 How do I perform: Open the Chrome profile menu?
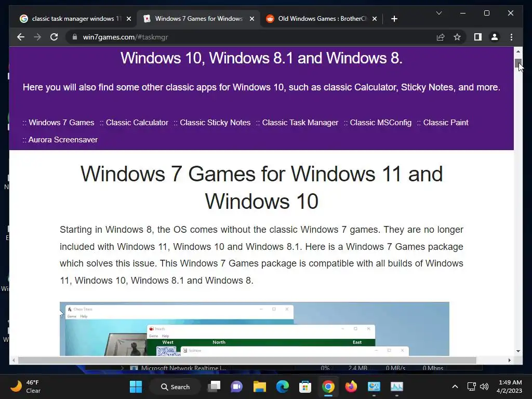[x=495, y=37]
